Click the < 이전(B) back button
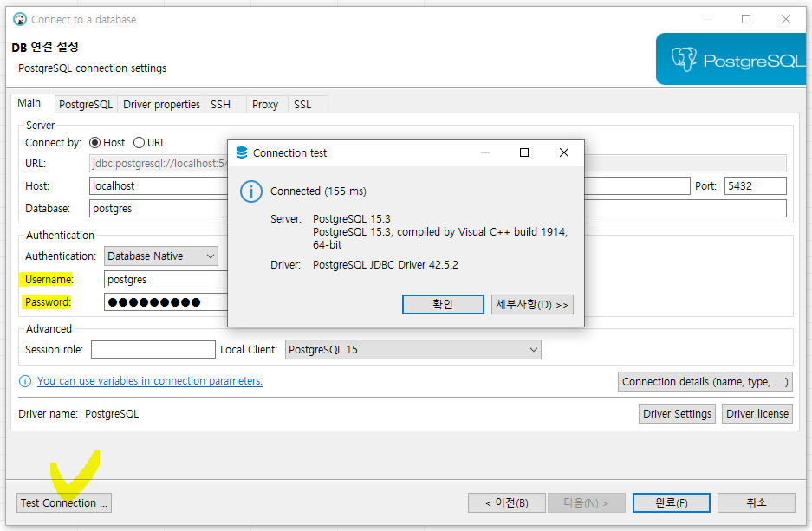Image resolution: width=812 pixels, height=531 pixels. click(506, 503)
